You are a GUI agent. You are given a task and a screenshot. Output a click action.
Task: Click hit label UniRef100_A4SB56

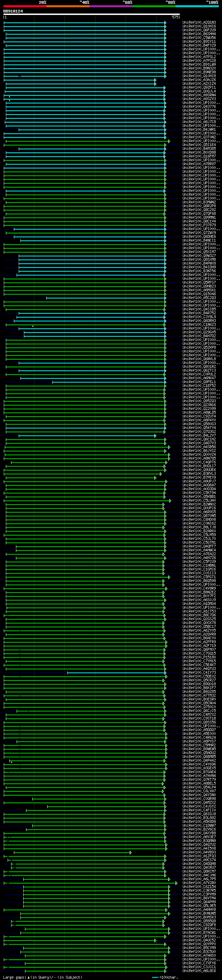199,447
